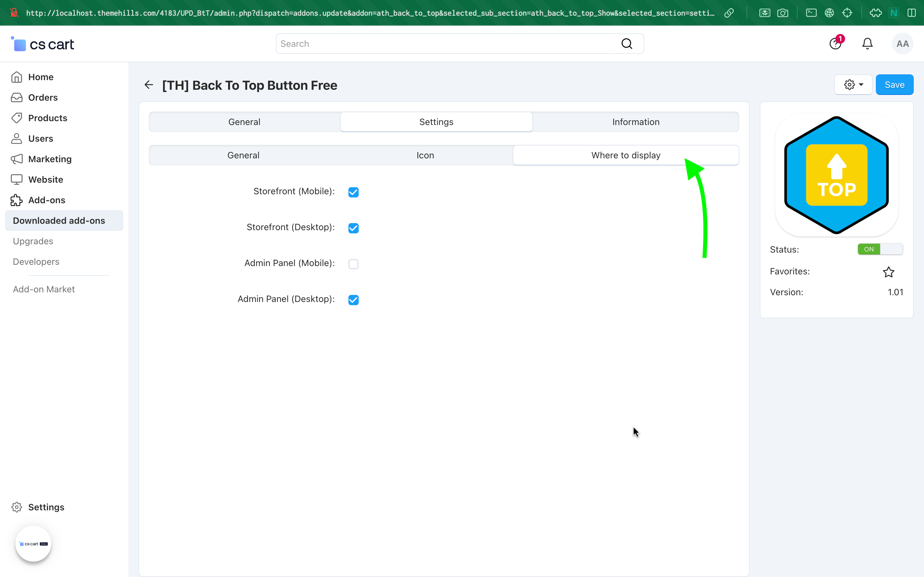
Task: Open the Icon settings subtab
Action: pyautogui.click(x=425, y=155)
